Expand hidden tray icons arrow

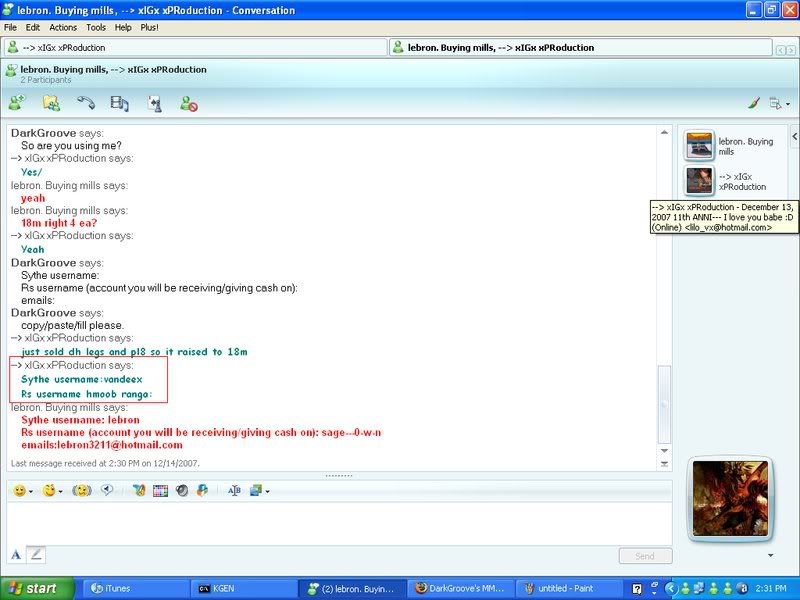point(670,589)
